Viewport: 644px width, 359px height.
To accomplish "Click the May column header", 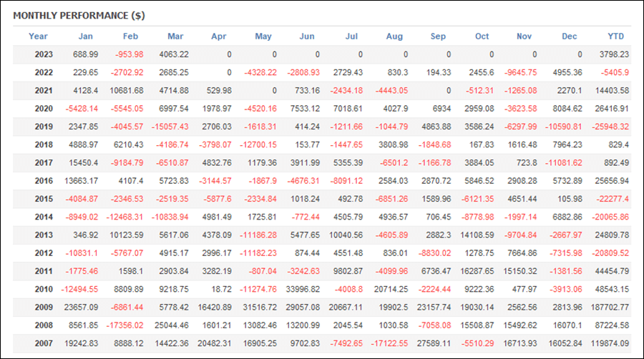I will tap(263, 36).
